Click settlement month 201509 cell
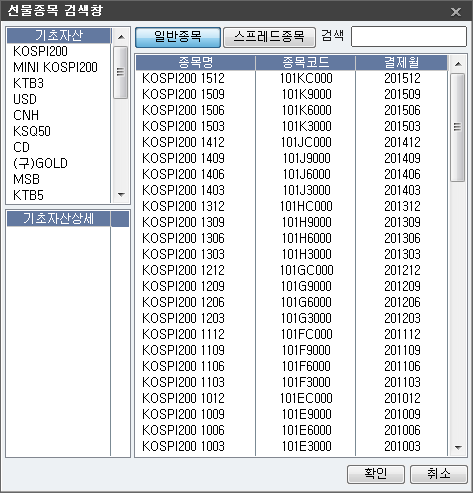The width and height of the screenshot is (473, 493). coord(402,94)
